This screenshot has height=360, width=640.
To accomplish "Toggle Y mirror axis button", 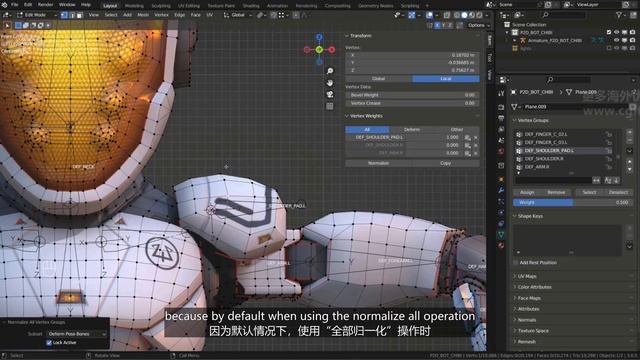I will coord(444,25).
